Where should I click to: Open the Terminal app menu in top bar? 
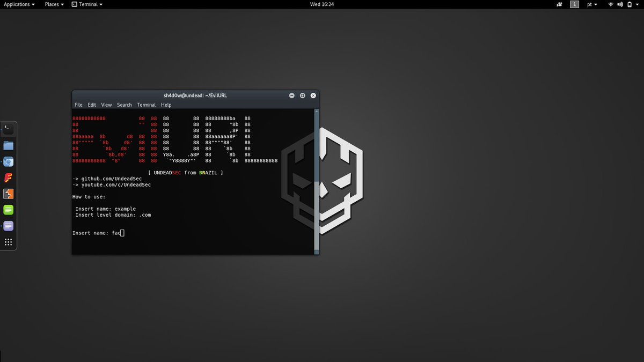pos(87,4)
